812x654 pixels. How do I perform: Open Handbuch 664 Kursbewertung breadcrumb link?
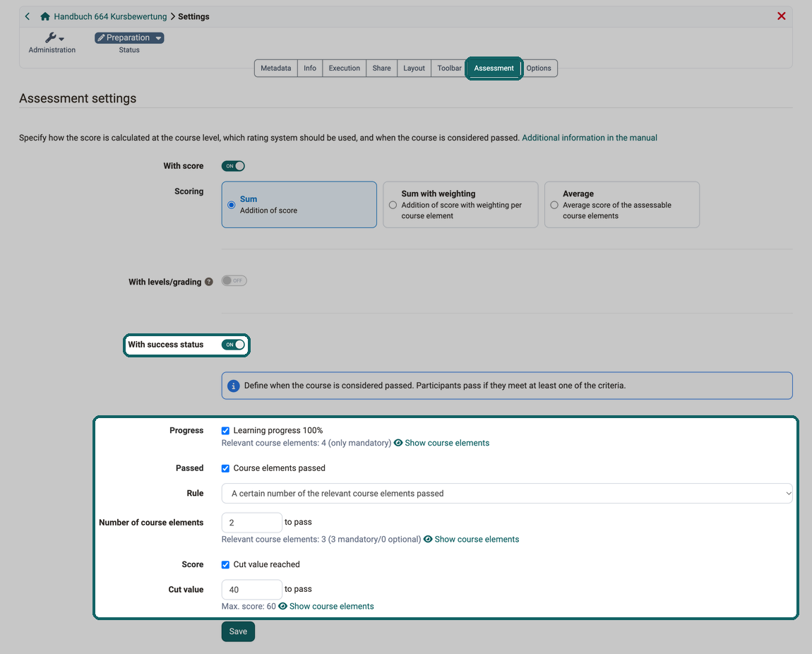click(110, 16)
